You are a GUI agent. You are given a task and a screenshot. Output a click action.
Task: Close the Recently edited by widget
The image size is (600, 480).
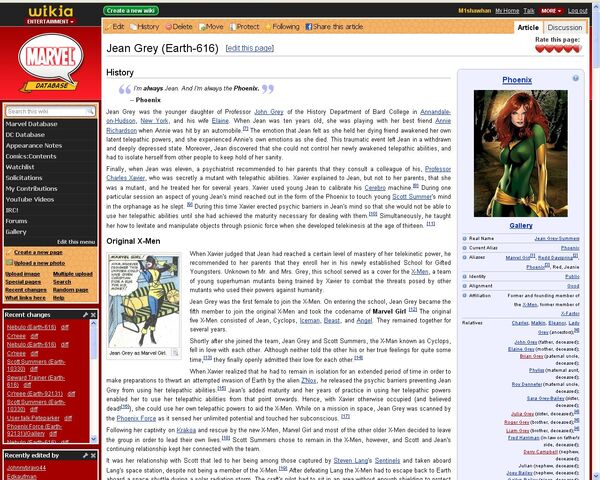coord(93,456)
